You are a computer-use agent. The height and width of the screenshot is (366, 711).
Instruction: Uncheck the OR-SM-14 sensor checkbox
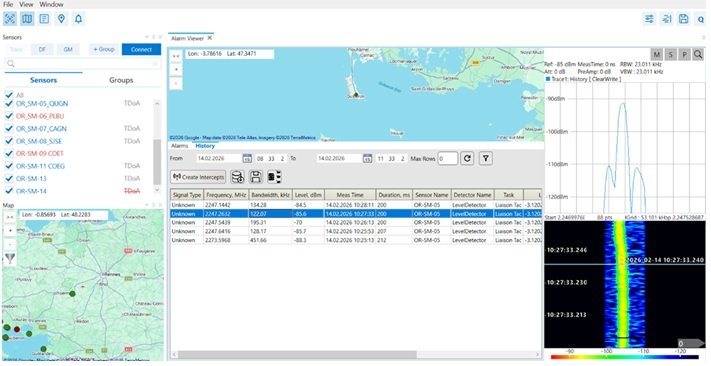click(9, 191)
